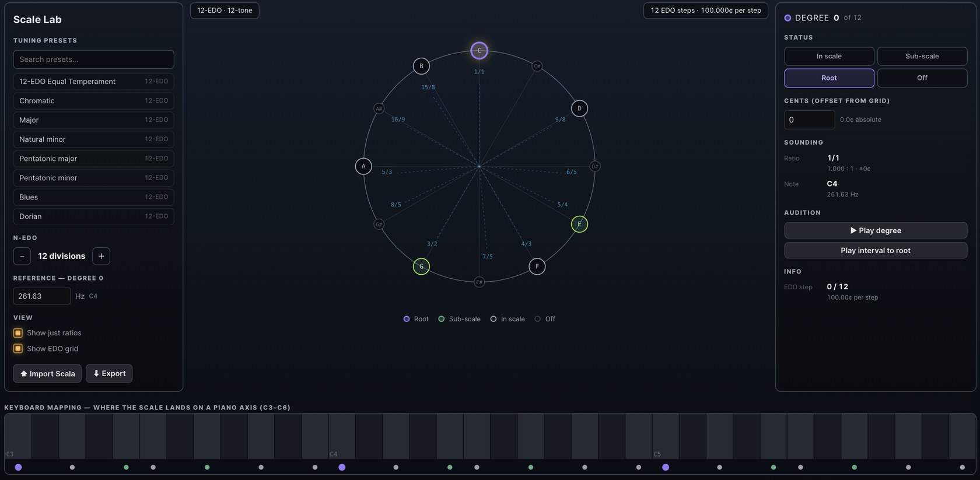Click the 15/8 ratio label
This screenshot has width=980, height=480.
point(428,87)
